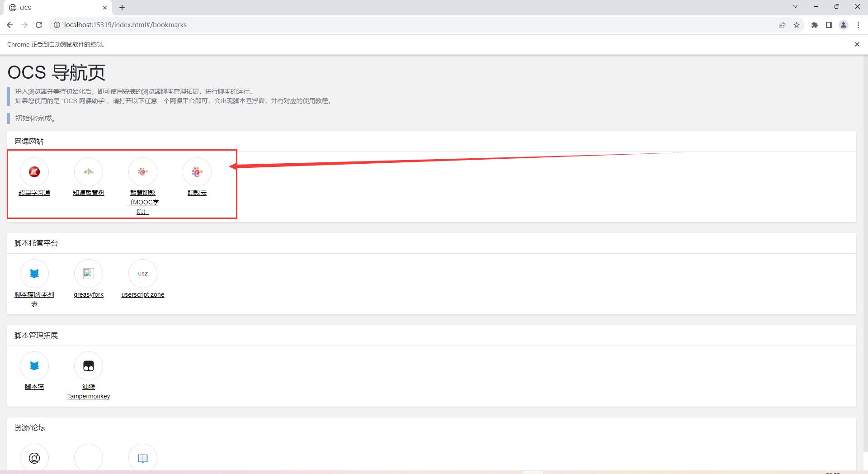Select the OCS browser tab

(54, 8)
